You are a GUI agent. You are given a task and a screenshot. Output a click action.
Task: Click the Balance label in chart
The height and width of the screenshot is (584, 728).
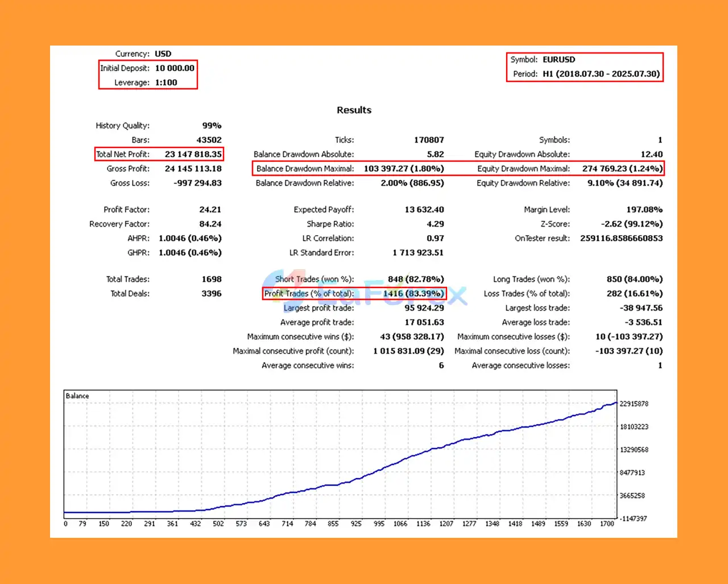[x=77, y=396]
